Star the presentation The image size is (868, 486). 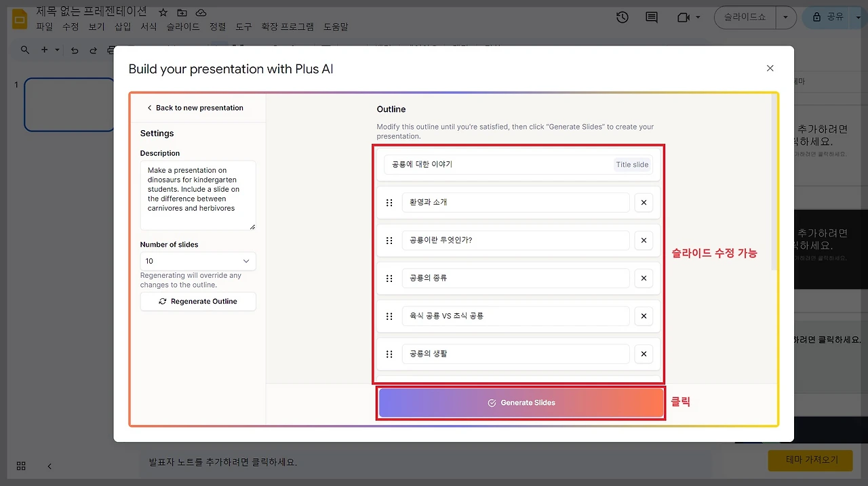[x=163, y=12]
